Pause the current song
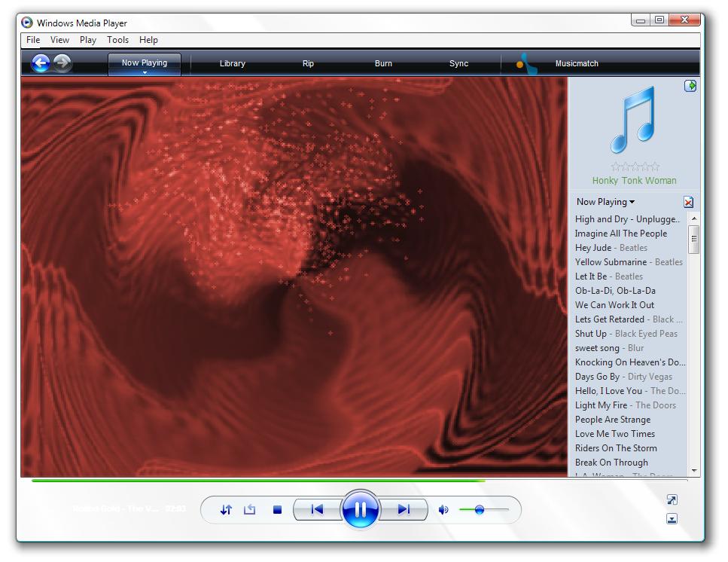728x562 pixels. coord(361,509)
